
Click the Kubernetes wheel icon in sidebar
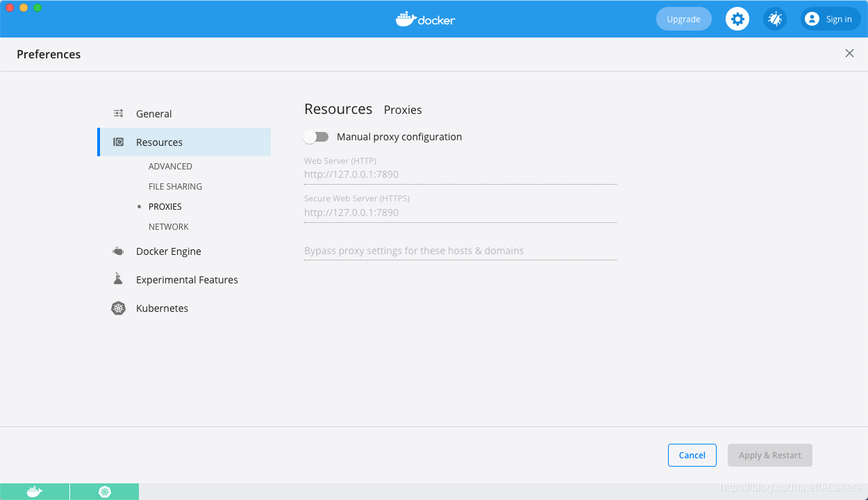(119, 308)
